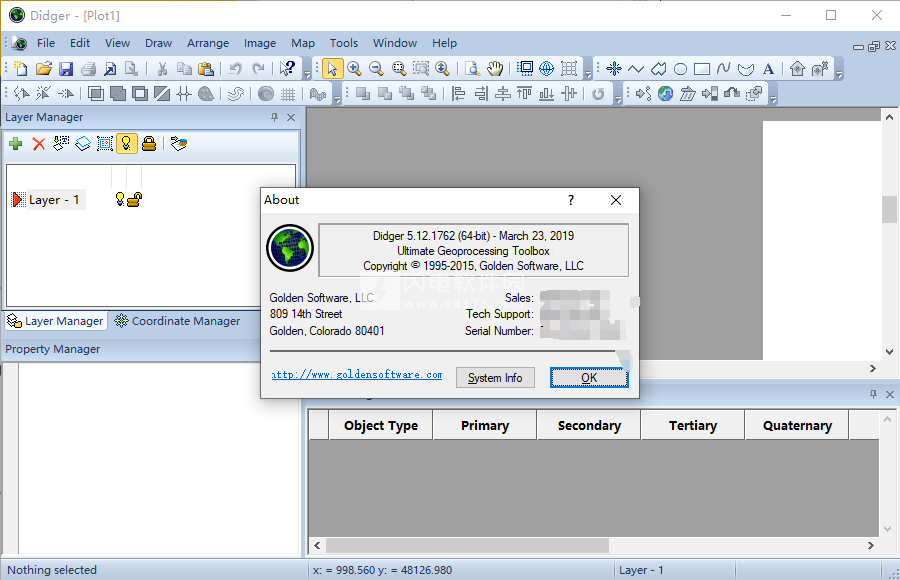This screenshot has height=580, width=900.
Task: Choose the Ellipse drawing tool
Action: point(680,69)
